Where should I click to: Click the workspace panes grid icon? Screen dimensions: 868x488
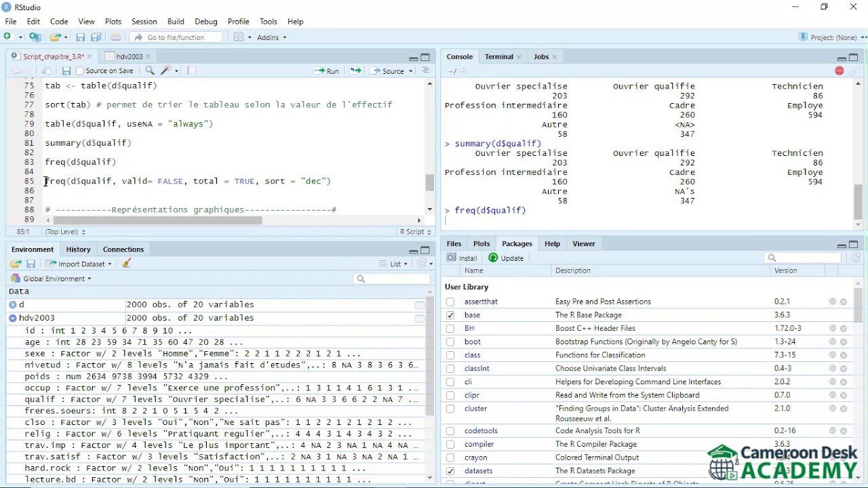(x=238, y=37)
